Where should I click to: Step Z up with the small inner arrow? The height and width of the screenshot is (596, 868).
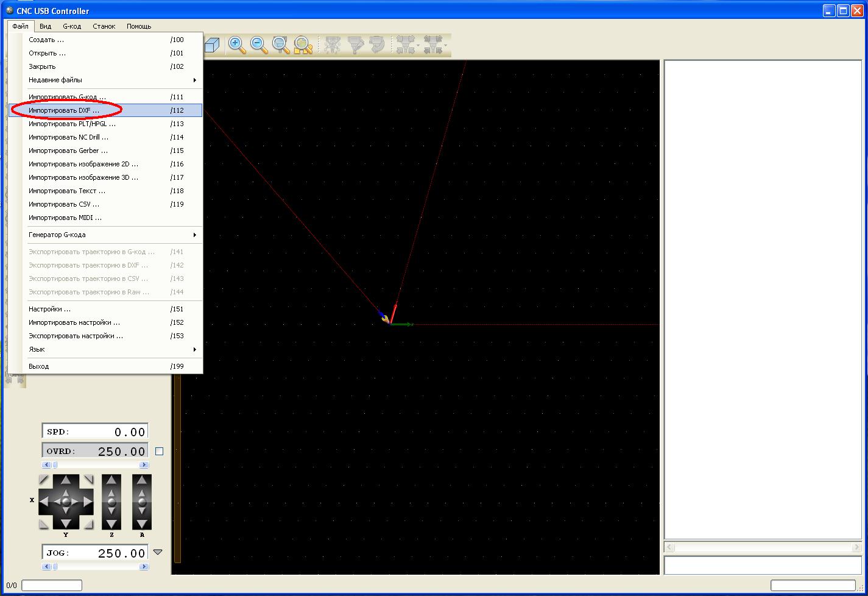pyautogui.click(x=111, y=492)
